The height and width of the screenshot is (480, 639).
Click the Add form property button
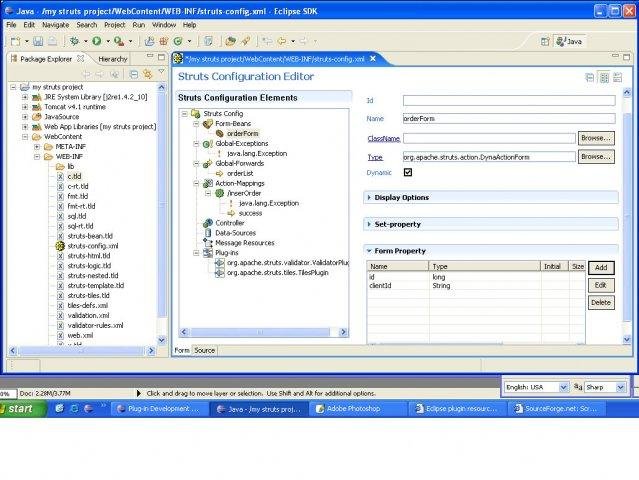tap(601, 267)
